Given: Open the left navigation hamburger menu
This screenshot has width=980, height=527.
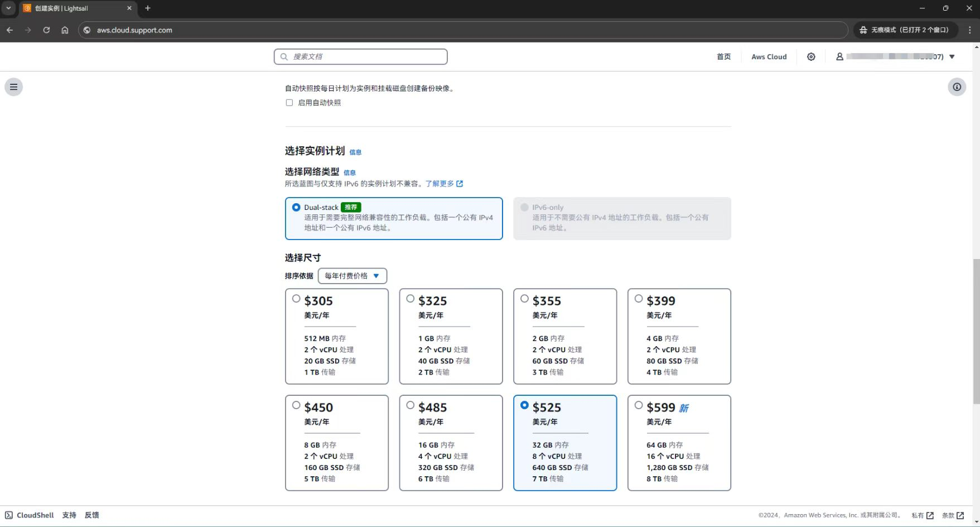Looking at the screenshot, I should coord(13,87).
